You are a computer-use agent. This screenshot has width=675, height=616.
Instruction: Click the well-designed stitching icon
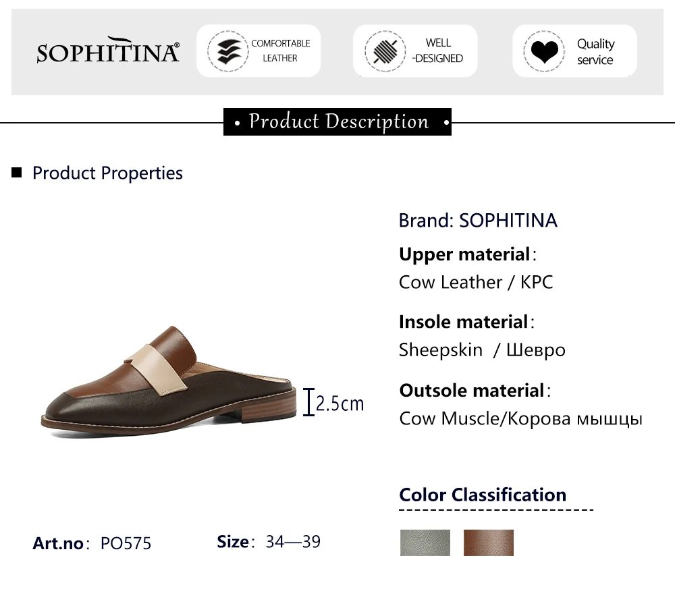385,51
